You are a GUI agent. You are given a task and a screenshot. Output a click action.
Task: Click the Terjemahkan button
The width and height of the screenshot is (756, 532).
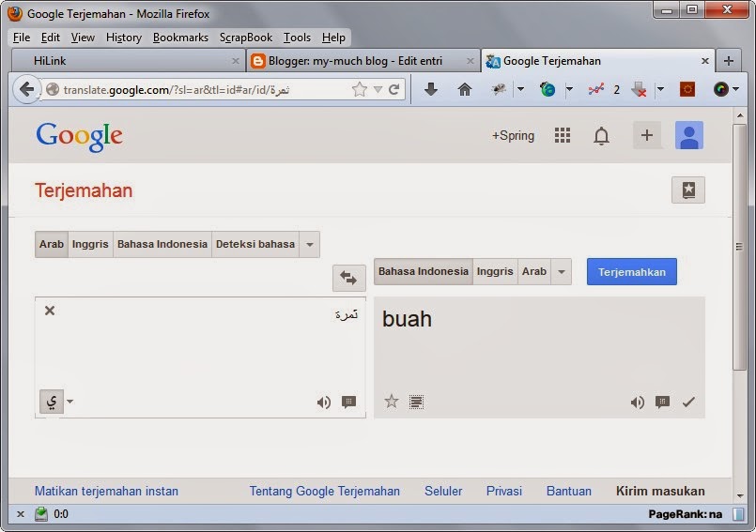tap(632, 272)
